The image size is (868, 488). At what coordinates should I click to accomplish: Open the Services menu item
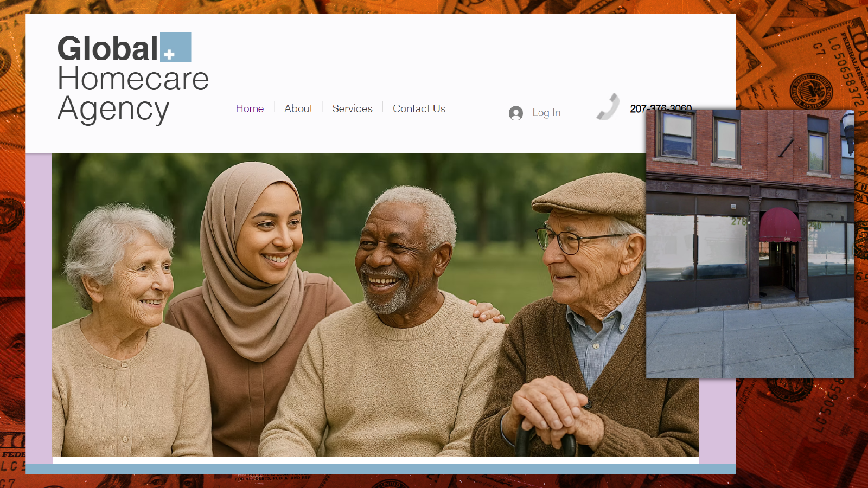(x=352, y=108)
